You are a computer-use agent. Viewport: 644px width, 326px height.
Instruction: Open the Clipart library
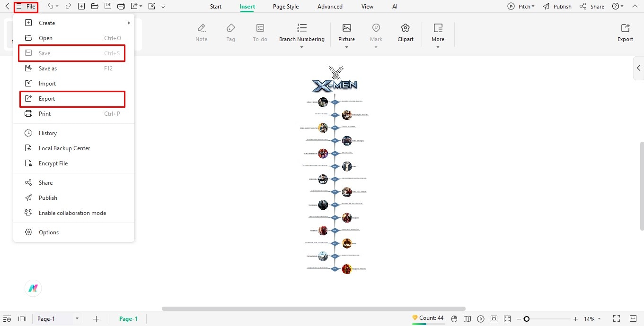406,33
